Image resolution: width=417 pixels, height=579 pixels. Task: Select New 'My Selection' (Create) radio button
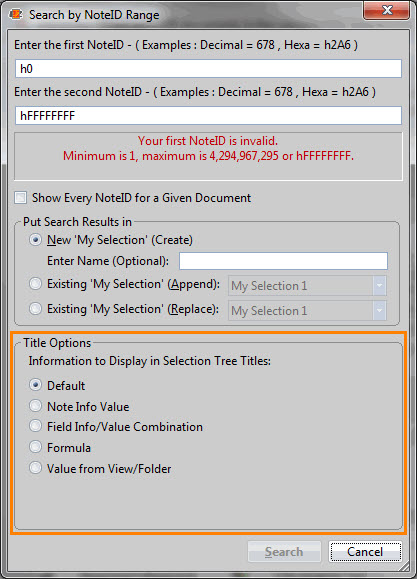coord(35,240)
